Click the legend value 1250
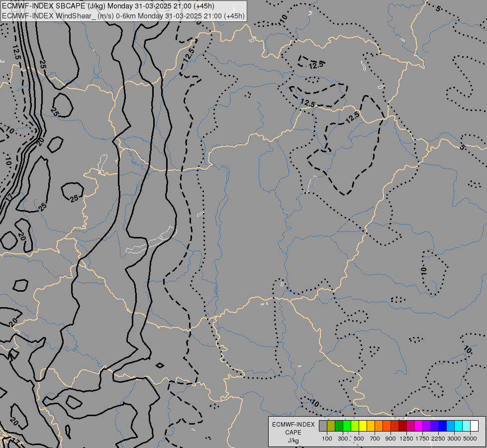The width and height of the screenshot is (487, 448). (406, 439)
